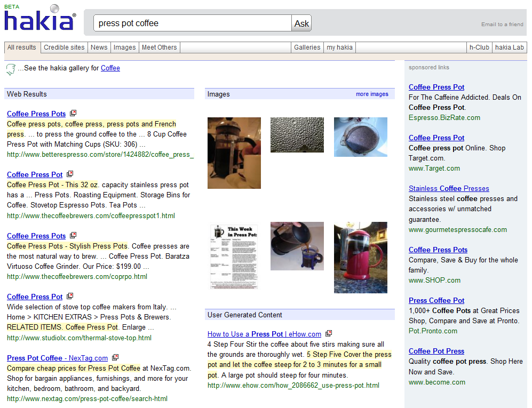The width and height of the screenshot is (532, 408).
Task: Click the Email to a friend link
Action: tap(502, 25)
